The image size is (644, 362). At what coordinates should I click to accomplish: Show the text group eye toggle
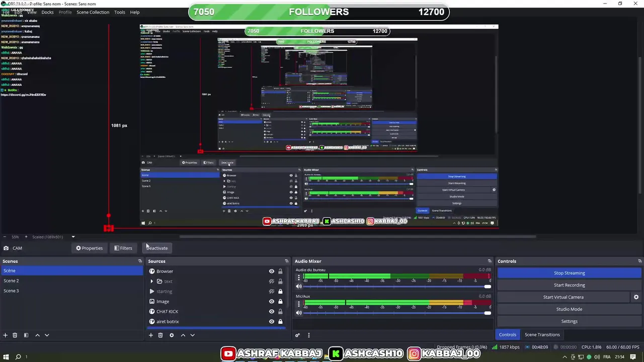272,282
